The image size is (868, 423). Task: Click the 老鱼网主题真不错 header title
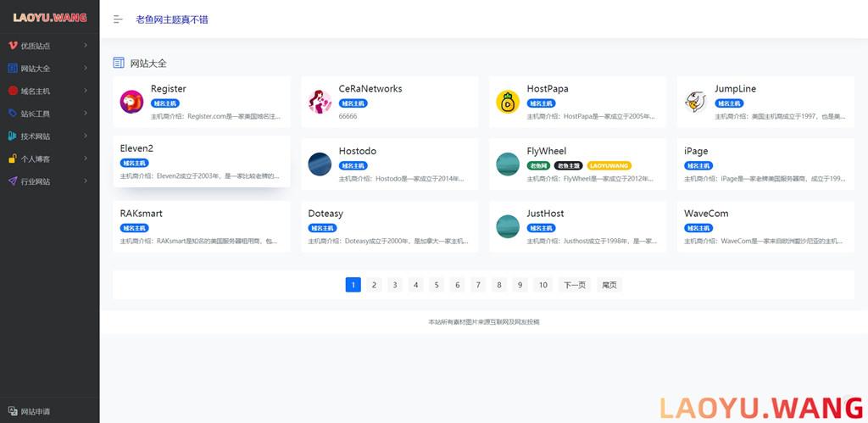tap(172, 19)
